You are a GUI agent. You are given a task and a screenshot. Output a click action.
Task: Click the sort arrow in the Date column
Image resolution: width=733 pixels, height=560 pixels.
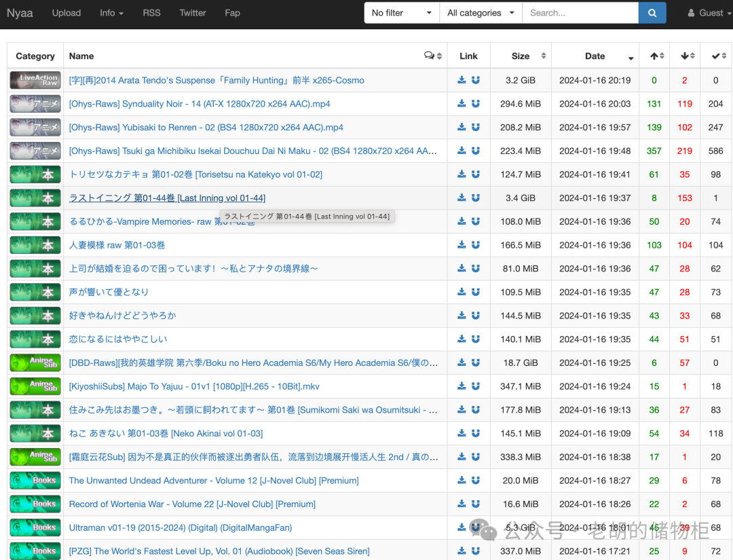pyautogui.click(x=631, y=58)
